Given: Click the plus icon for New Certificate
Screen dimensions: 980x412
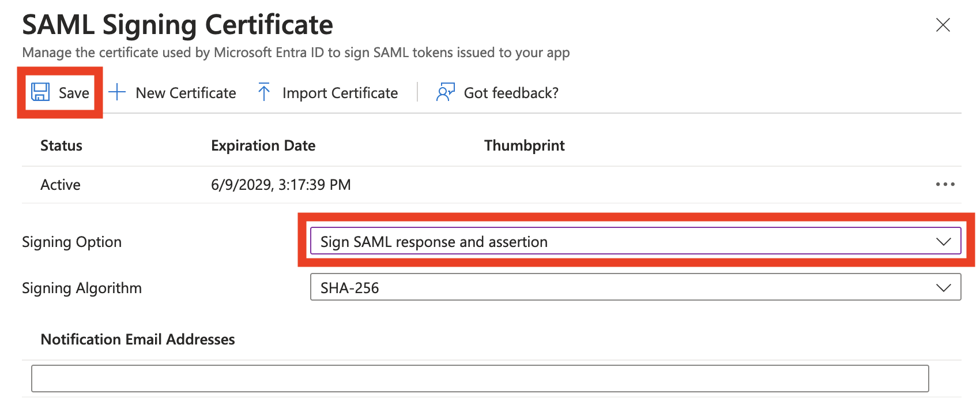Looking at the screenshot, I should point(117,92).
